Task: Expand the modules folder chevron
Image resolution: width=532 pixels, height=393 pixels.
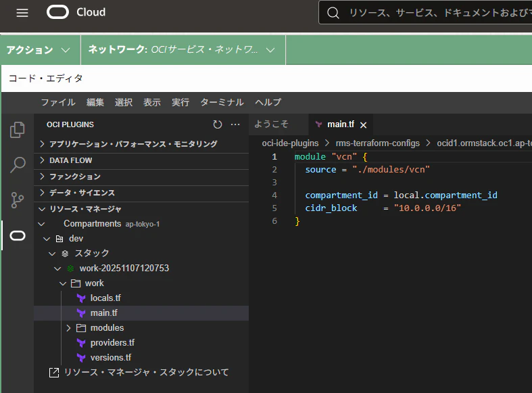Action: [68, 328]
